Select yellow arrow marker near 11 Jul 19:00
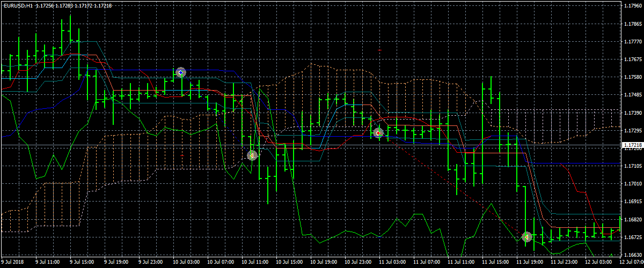This screenshot has height=268, width=644. [527, 237]
